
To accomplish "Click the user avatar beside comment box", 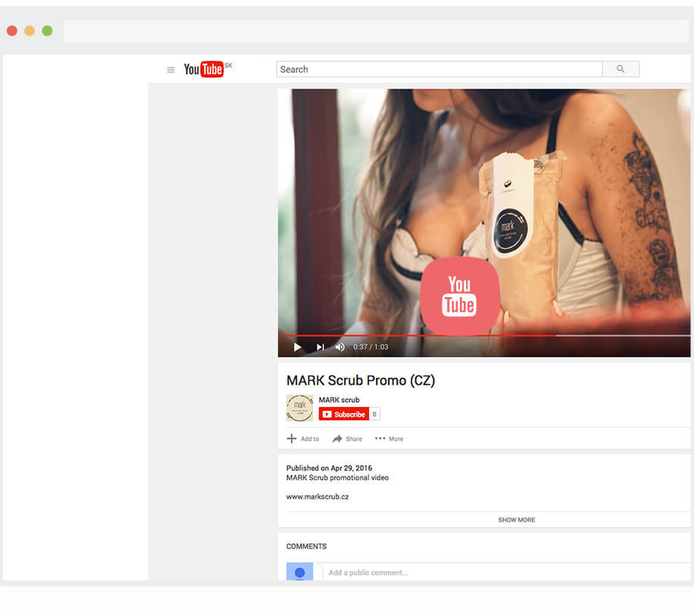I will (299, 572).
